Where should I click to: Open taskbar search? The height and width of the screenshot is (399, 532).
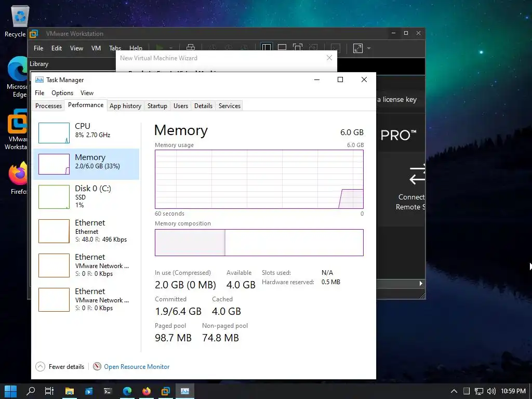[31, 391]
